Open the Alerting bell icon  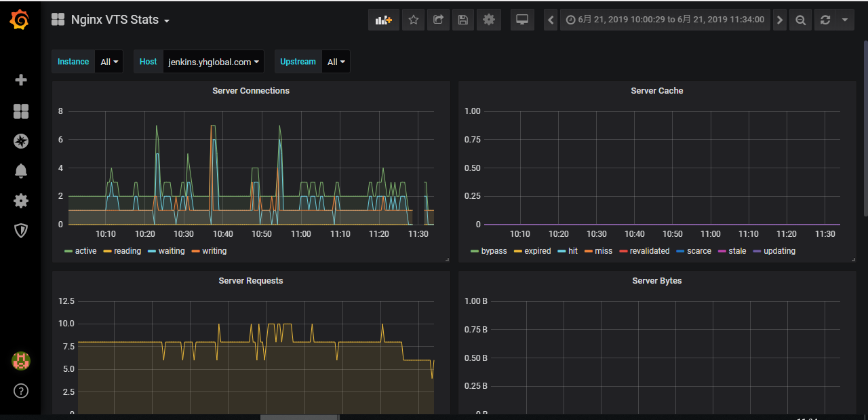(x=21, y=171)
